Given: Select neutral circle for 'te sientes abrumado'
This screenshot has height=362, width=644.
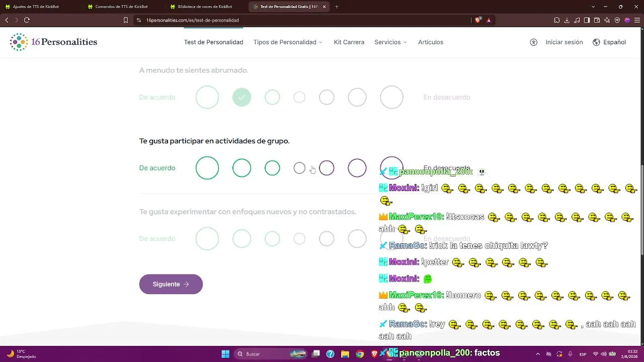Looking at the screenshot, I should (299, 97).
